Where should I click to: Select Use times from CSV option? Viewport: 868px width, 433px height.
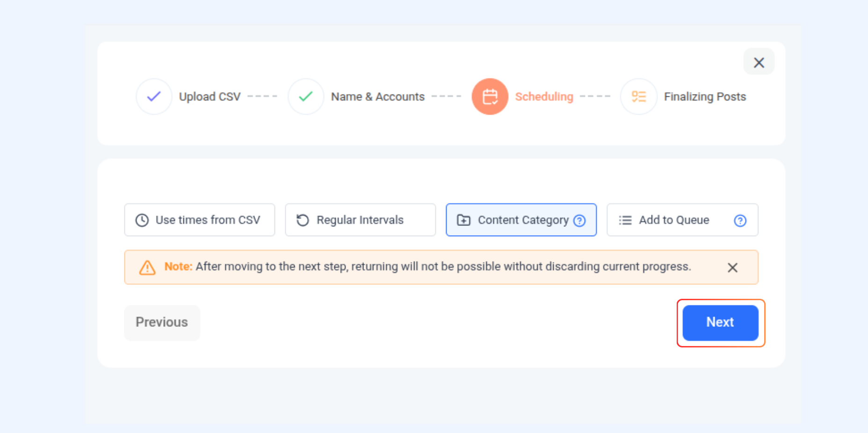click(x=200, y=220)
